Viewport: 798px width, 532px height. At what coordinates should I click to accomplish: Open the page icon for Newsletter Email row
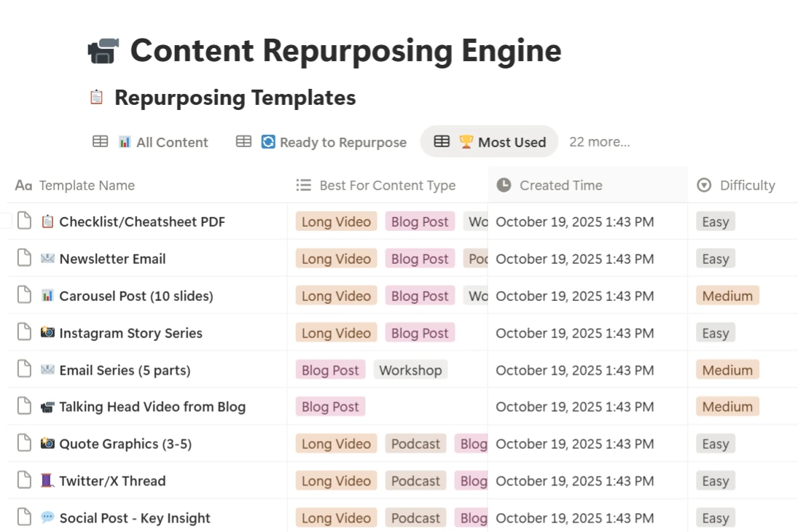25,258
